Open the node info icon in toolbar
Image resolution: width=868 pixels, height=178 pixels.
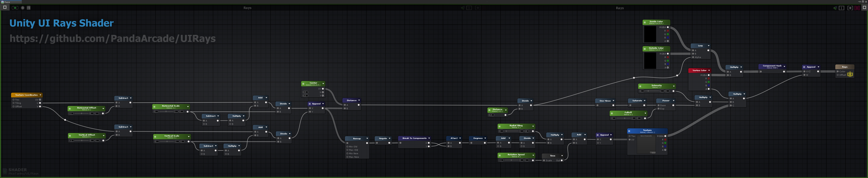point(841,8)
